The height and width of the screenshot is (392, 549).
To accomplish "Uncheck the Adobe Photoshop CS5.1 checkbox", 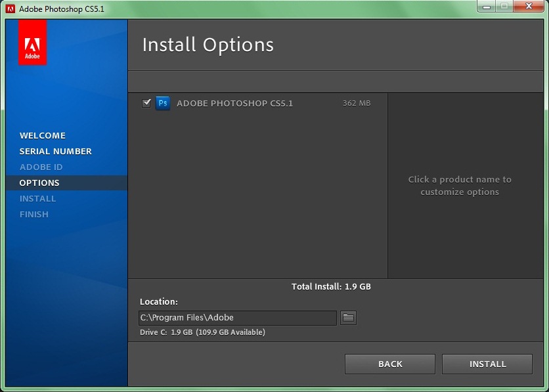I will point(146,103).
